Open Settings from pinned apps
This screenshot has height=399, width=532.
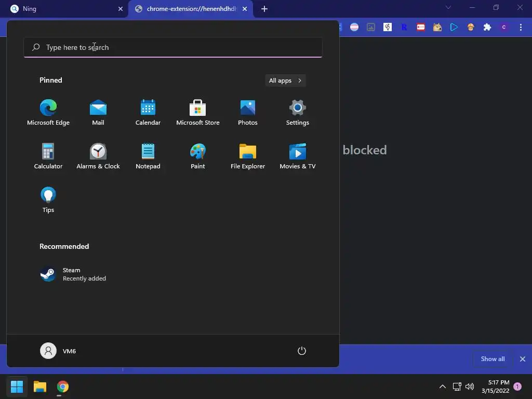tap(298, 113)
